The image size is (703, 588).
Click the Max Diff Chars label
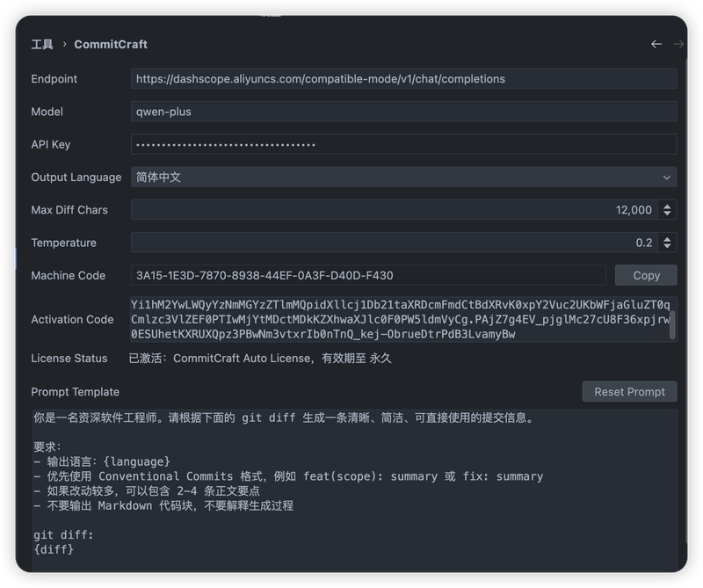(69, 210)
